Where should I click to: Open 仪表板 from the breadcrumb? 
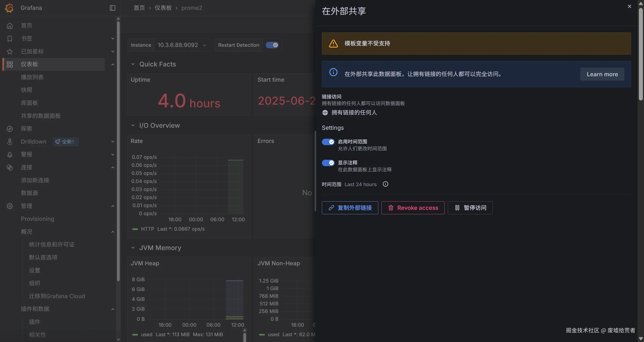pos(163,8)
